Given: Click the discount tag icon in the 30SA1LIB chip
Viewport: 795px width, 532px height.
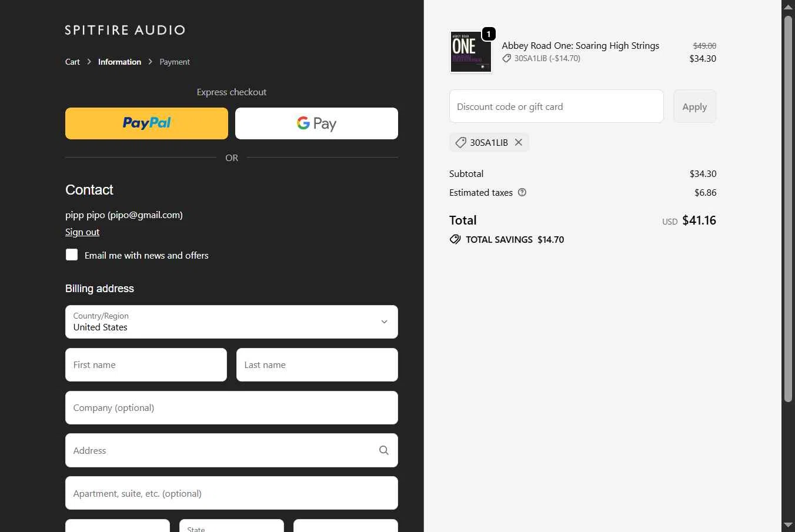Looking at the screenshot, I should click(x=460, y=142).
